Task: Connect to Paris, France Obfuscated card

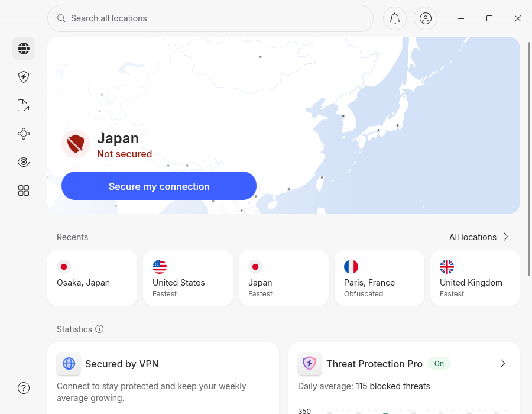Action: [x=379, y=278]
